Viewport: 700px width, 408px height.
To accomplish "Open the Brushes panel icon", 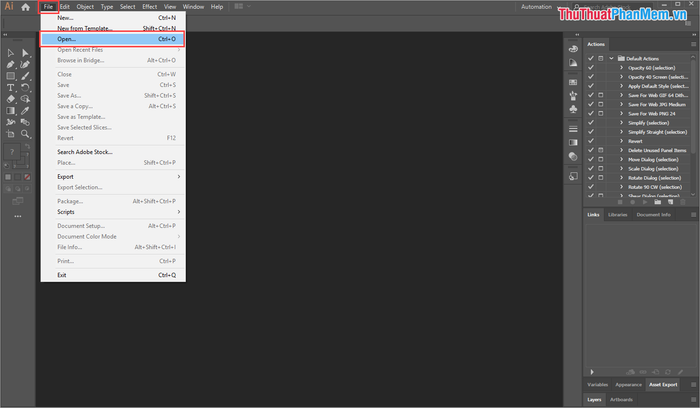I will pyautogui.click(x=573, y=96).
